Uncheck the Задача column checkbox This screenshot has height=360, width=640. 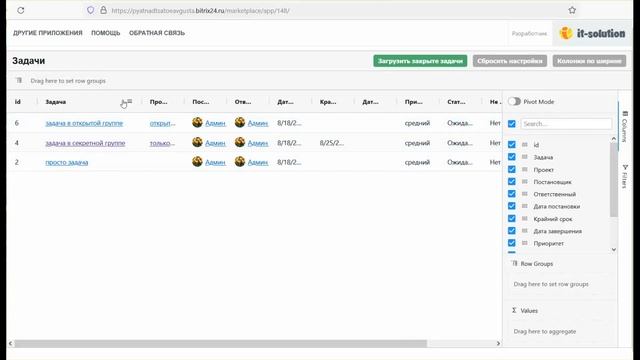point(512,157)
